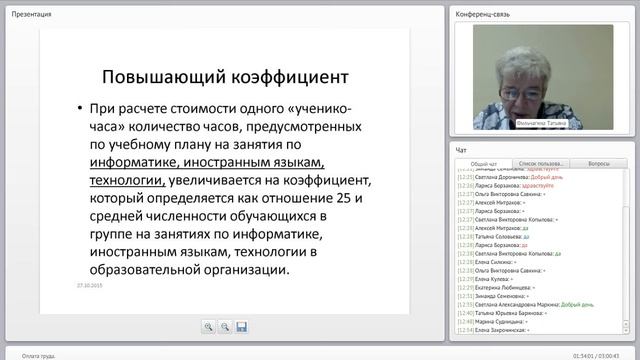The image size is (640, 360).
Task: Select Светлана Дорончева Добрый день message
Action: 510,177
